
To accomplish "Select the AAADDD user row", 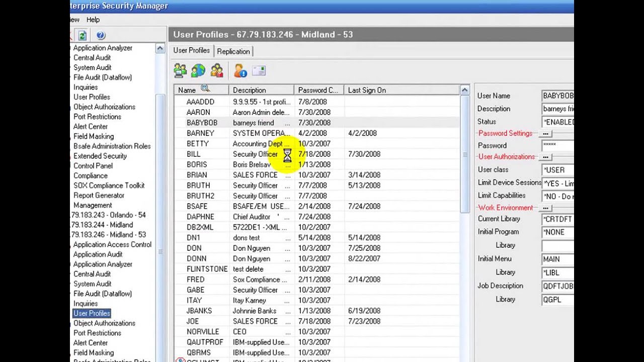I will pyautogui.click(x=317, y=102).
